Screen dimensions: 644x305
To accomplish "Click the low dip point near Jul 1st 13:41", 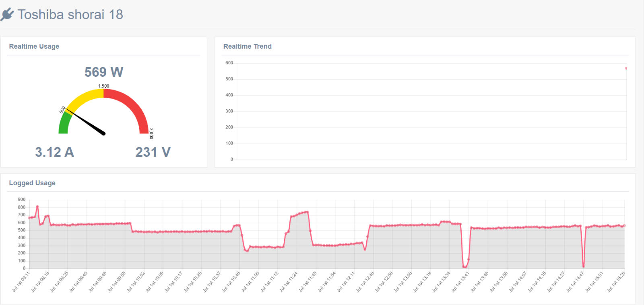I will [465, 267].
